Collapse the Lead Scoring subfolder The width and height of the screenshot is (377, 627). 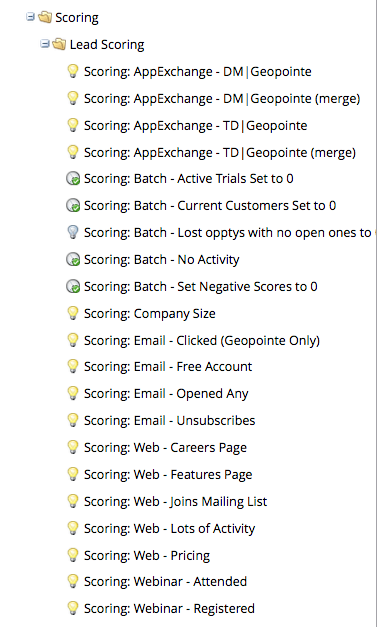[x=44, y=44]
